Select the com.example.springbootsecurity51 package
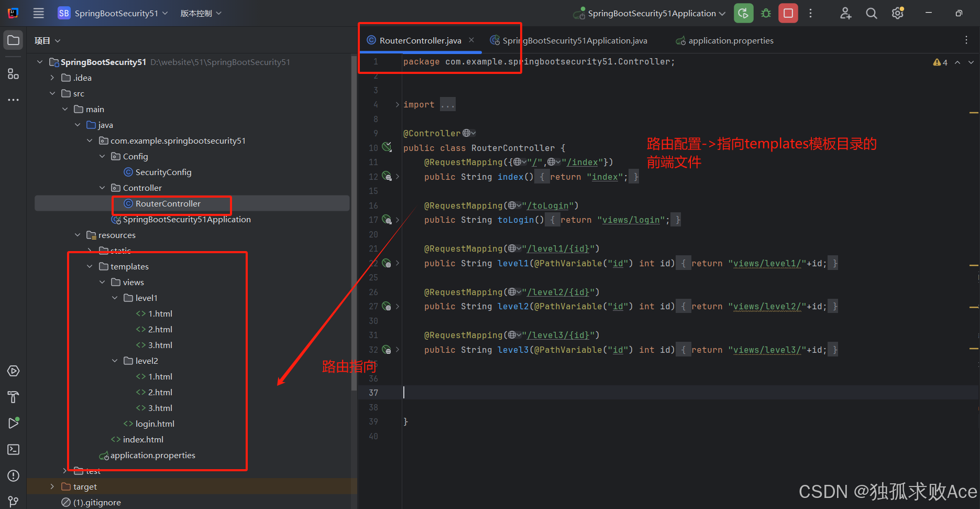This screenshot has height=509, width=980. pos(172,140)
